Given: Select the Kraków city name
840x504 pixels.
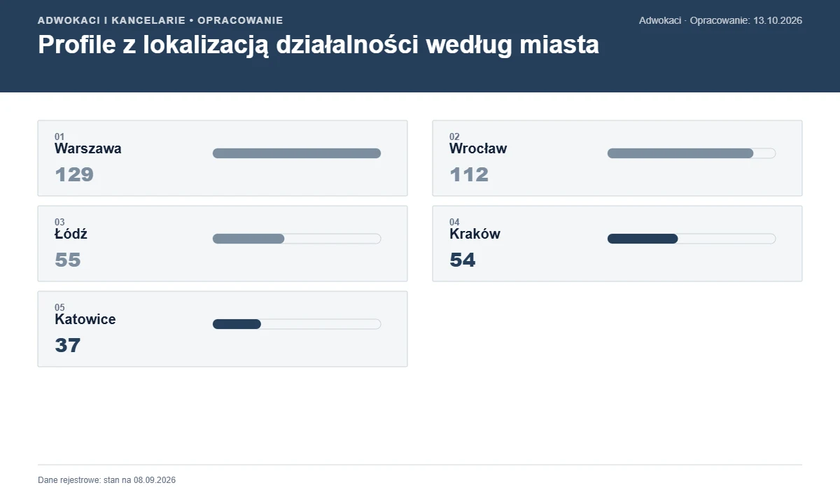Looking at the screenshot, I should coord(475,234).
